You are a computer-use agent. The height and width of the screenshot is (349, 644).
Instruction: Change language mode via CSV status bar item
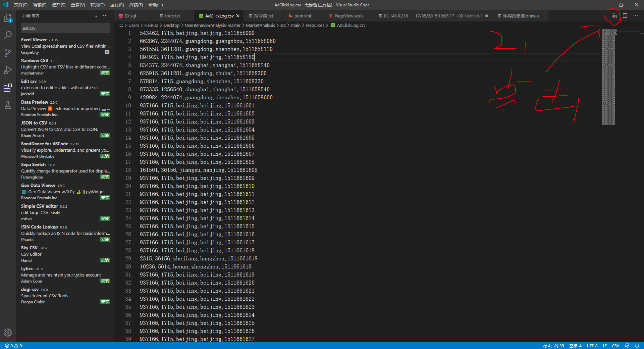615,346
